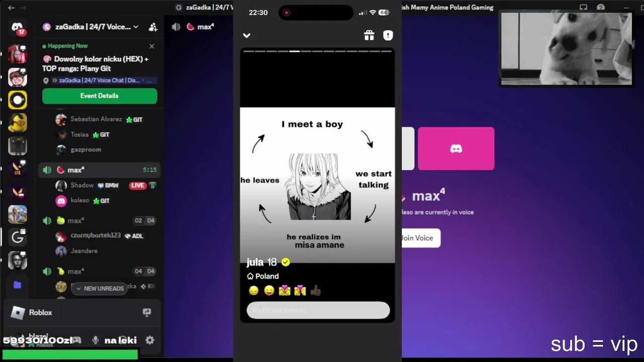Join the watermelon max⁴ voice channel showing 5:15

99,170
